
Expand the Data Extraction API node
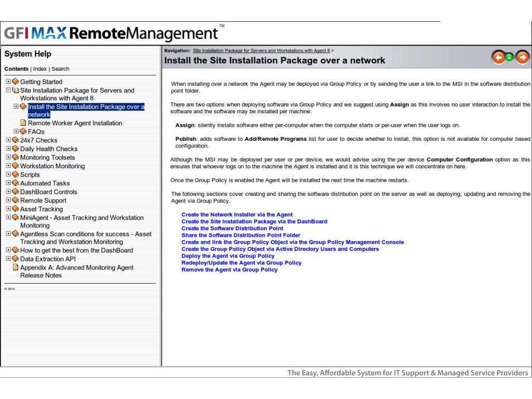(x=8, y=259)
